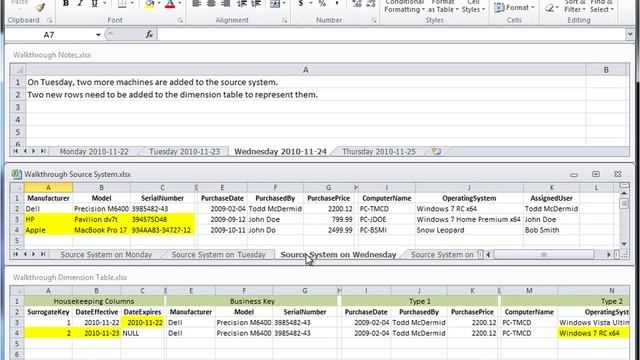
Task: Switch to Monday 2010-11-22 sheet tab
Action: [x=94, y=151]
